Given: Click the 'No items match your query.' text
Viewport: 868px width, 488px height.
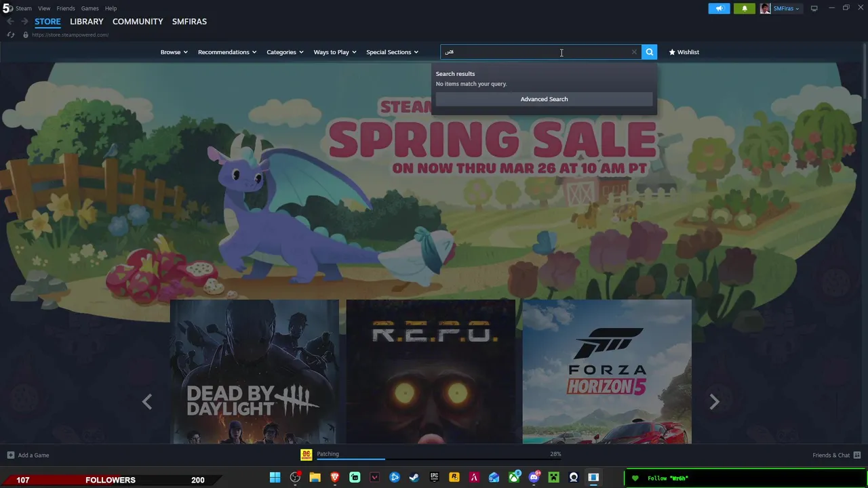Looking at the screenshot, I should coord(471,84).
